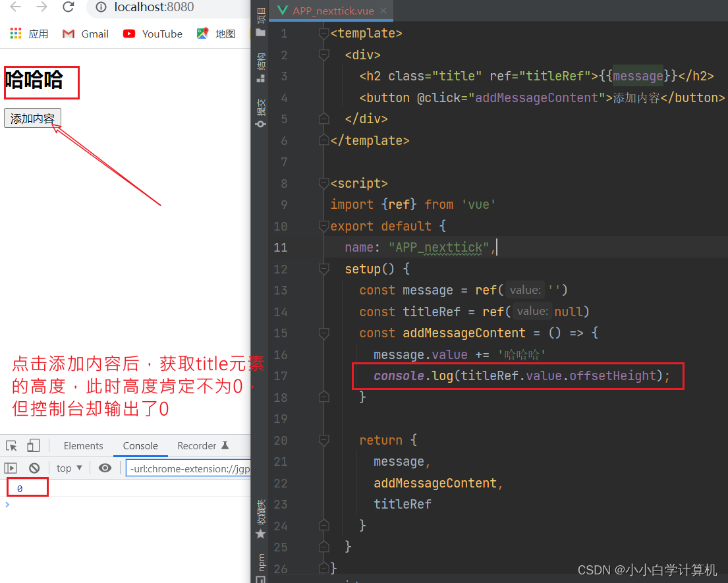Toggle the DevTools device toolbar icon
This screenshot has width=728, height=583.
click(33, 445)
